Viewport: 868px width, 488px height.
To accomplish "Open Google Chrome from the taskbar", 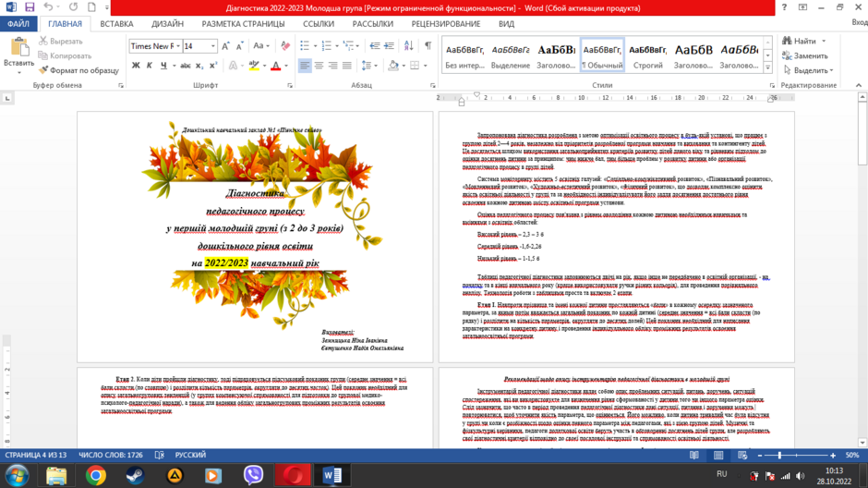I will point(96,475).
